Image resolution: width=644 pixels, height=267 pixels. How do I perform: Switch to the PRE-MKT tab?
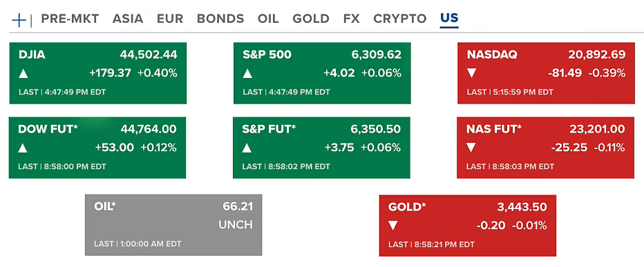click(x=70, y=19)
